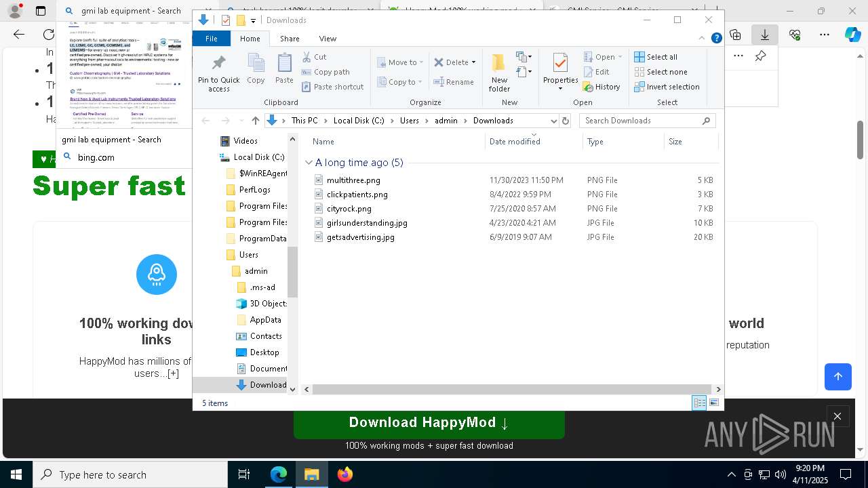
Task: Select PerfLogs folder in navigation tree
Action: tap(254, 190)
